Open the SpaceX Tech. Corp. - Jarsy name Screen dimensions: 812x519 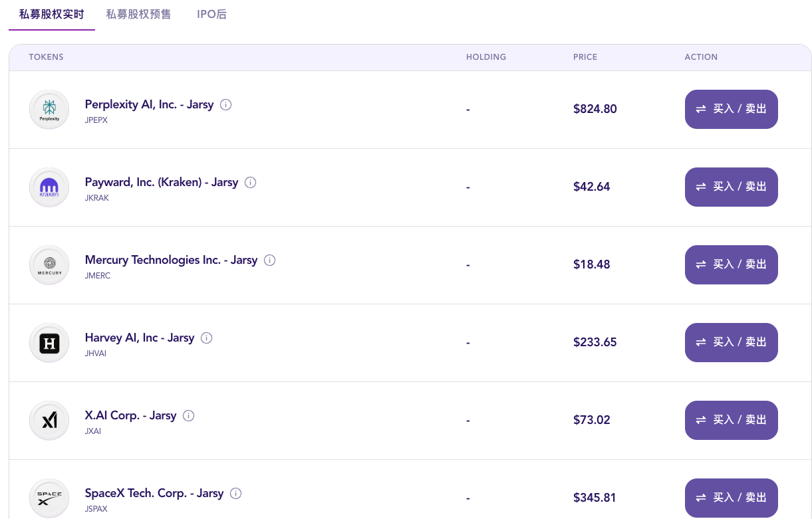point(154,493)
